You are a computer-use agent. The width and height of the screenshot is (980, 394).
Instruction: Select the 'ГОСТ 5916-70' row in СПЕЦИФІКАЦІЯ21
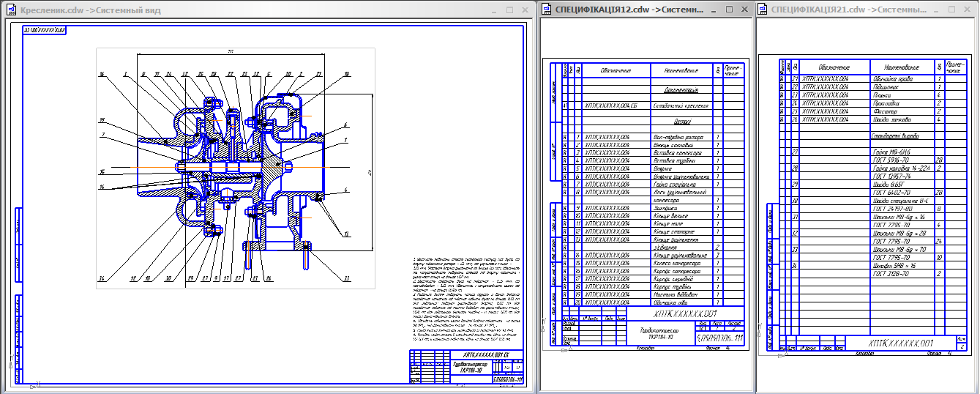pyautogui.click(x=873, y=160)
